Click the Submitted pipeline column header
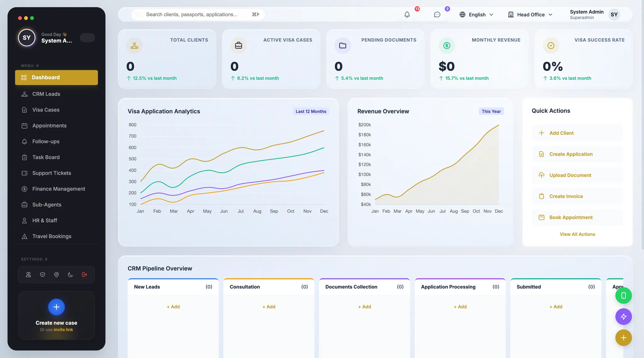The image size is (644, 358). point(556,287)
